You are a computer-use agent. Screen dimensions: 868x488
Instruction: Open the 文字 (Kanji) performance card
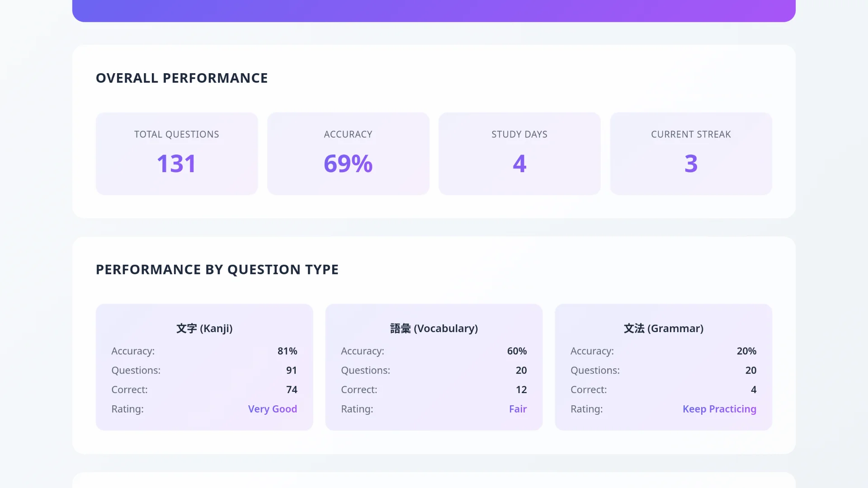[204, 366]
